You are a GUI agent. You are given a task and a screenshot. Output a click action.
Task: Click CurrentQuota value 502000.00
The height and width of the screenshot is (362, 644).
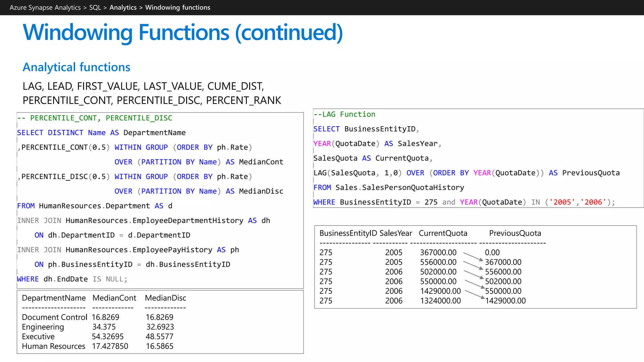(438, 272)
